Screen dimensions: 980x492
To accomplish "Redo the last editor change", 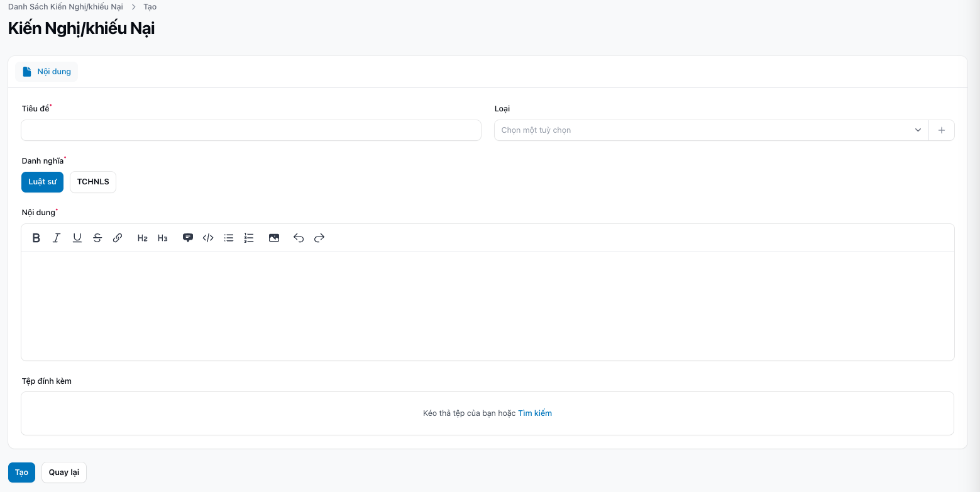I will (319, 238).
